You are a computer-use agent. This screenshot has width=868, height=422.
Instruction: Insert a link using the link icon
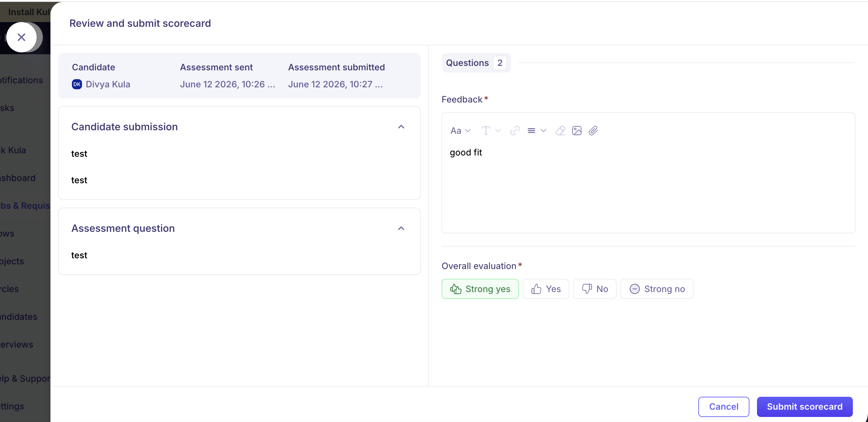tap(514, 131)
